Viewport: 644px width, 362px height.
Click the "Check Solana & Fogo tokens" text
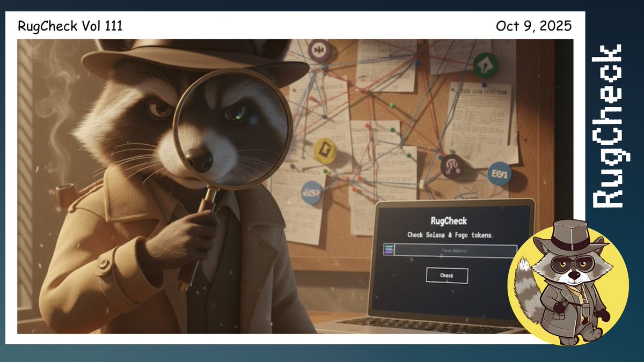click(449, 235)
